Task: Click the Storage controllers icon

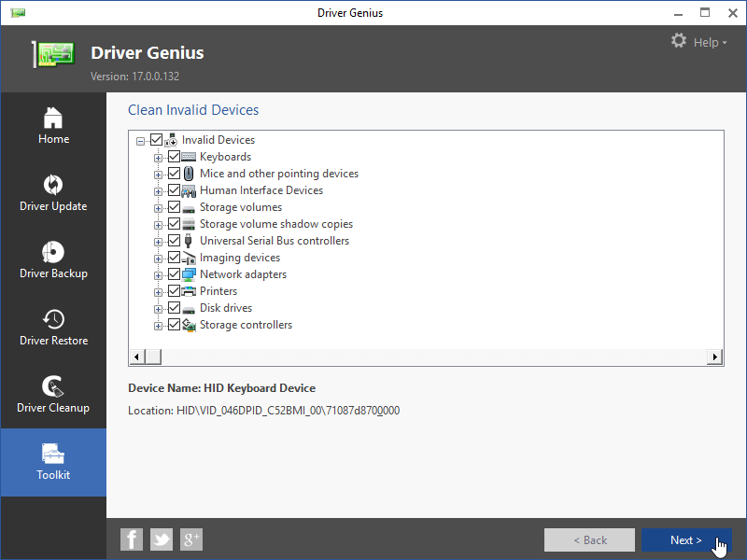Action: [189, 325]
